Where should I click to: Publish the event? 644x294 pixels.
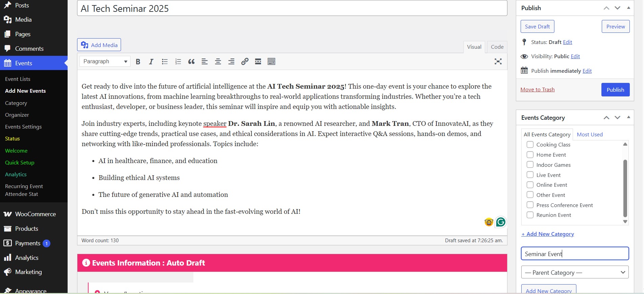click(x=615, y=90)
